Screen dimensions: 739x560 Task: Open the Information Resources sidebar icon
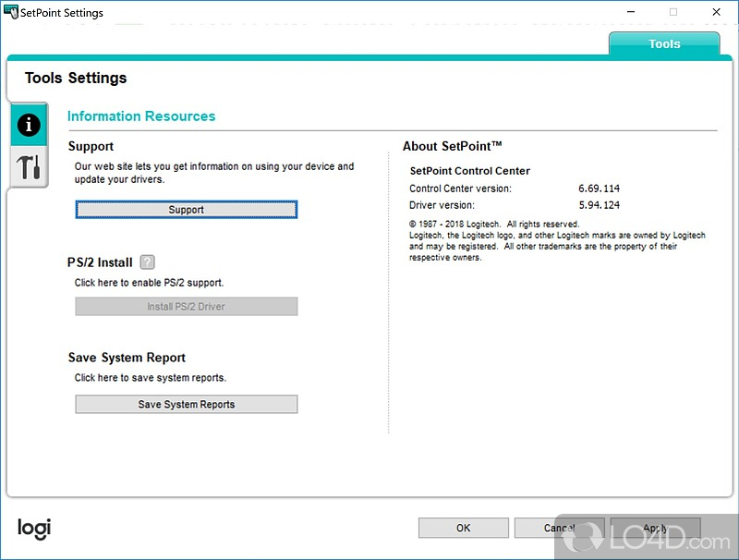click(x=29, y=125)
